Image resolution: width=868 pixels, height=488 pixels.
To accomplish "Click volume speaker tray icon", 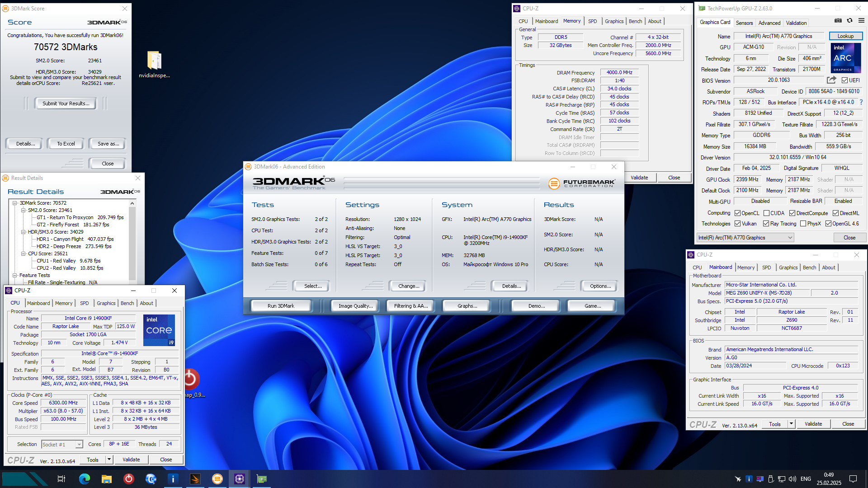I will pyautogui.click(x=793, y=479).
